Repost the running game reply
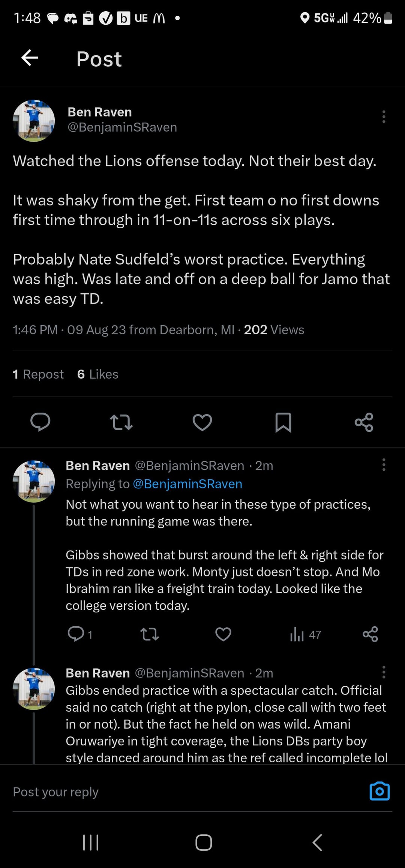Screen dimensions: 405x868 [x=149, y=634]
